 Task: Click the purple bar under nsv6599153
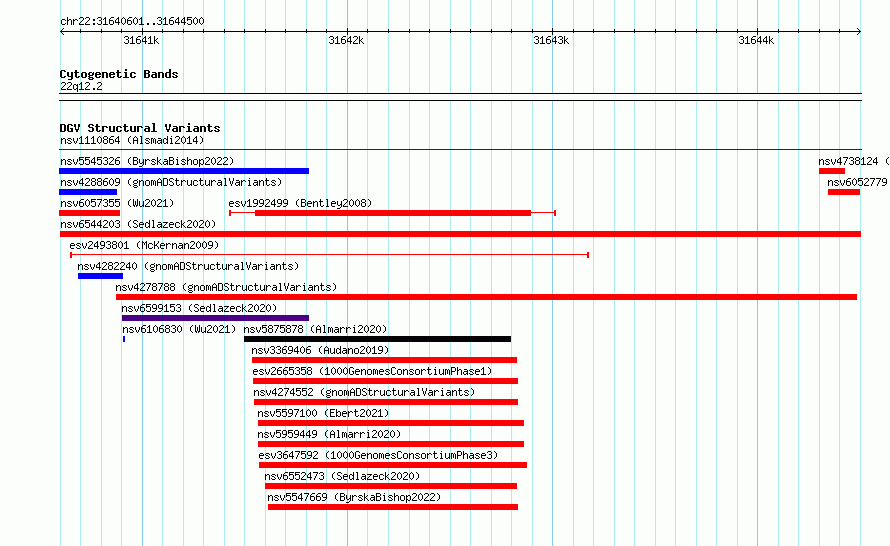point(215,318)
